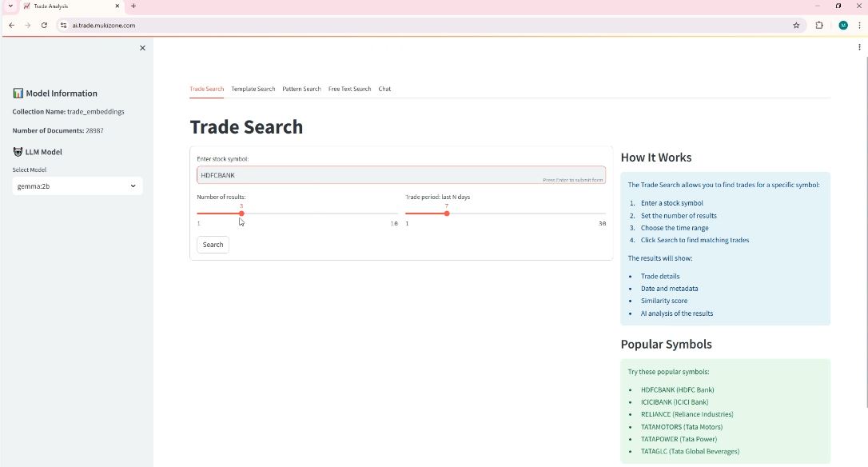Click the 'Date and metadata' bullet
The width and height of the screenshot is (868, 467).
(x=669, y=289)
